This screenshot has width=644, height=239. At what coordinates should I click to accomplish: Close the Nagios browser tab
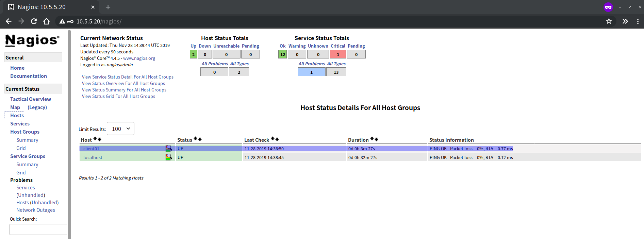[x=93, y=7]
